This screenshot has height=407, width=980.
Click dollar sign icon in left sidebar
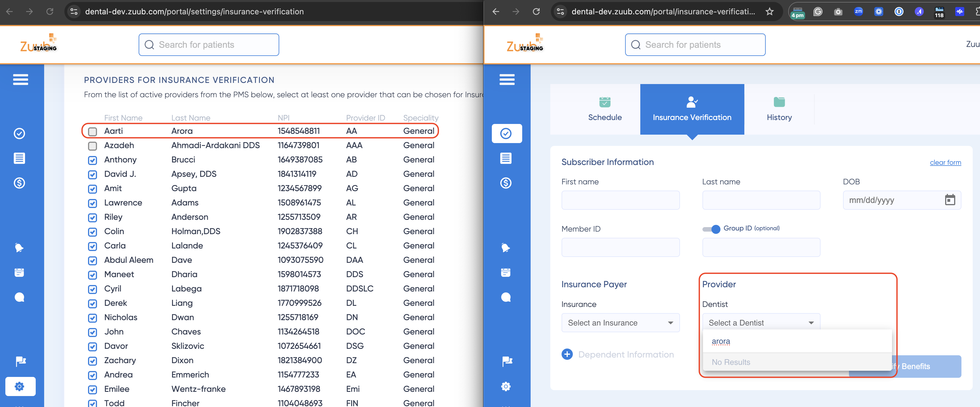point(19,183)
